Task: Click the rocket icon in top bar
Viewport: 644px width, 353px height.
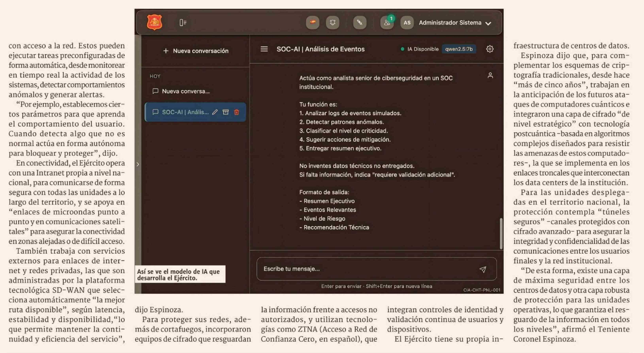Action: pos(360,23)
